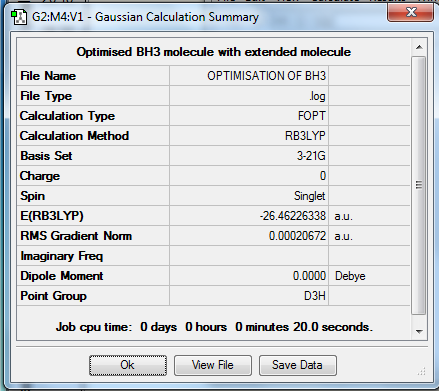The image size is (439, 391).
Task: Select the calculation type value 'FOPT'
Action: (312, 116)
